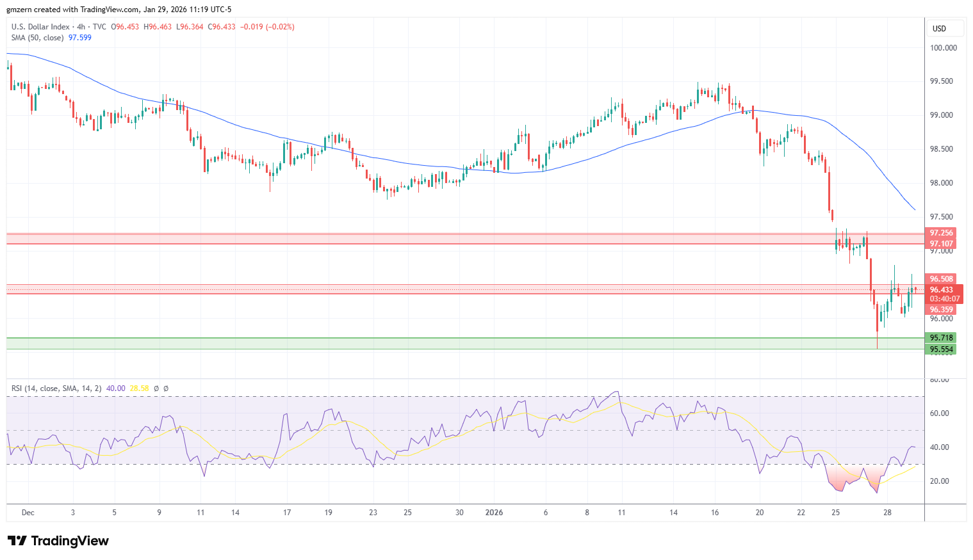This screenshot has width=973, height=560.
Task: Click the 60.00 RSI axis label
Action: [x=940, y=413]
